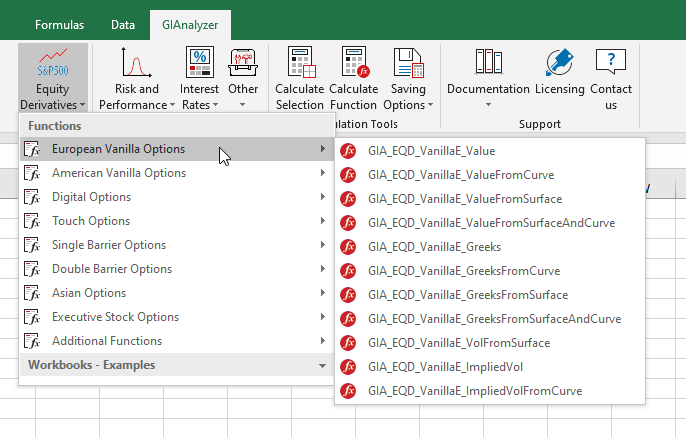Open the Other dropdown arrow

(242, 105)
